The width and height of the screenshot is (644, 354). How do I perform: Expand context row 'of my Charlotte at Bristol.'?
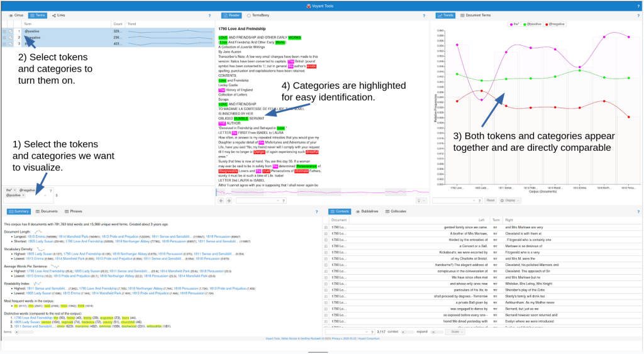pyautogui.click(x=326, y=258)
